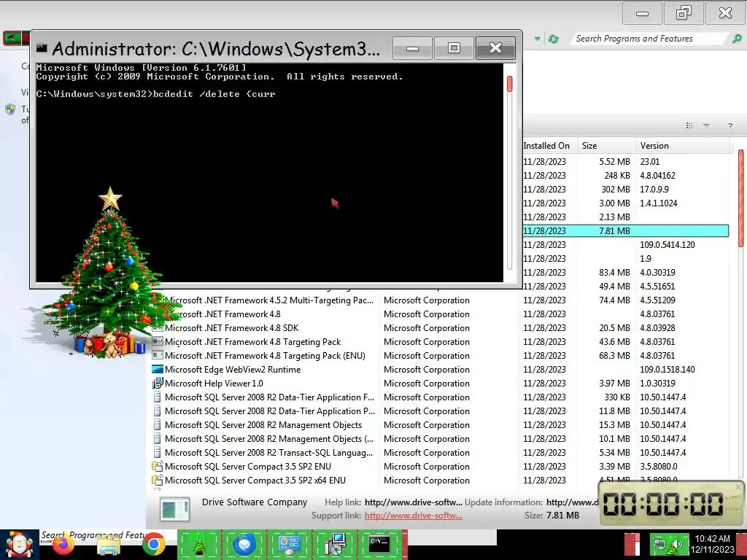
Task: Select the highlighted 7.81 MB row
Action: tap(625, 230)
